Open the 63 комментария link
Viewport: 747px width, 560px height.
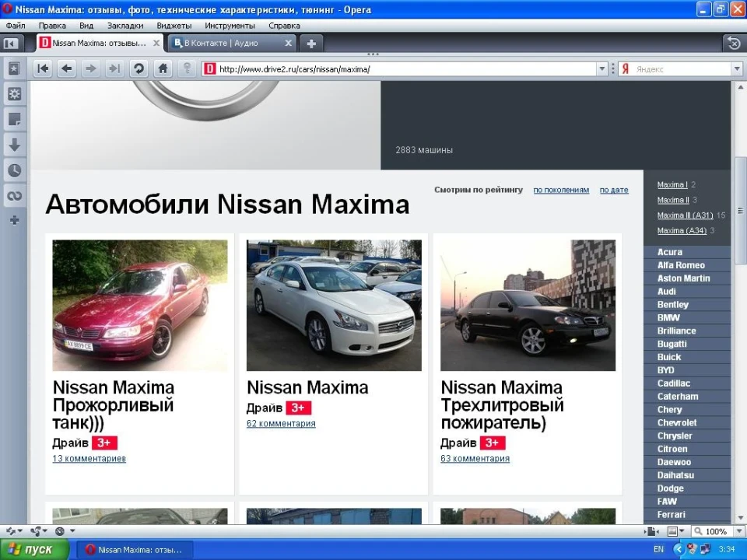pos(475,459)
